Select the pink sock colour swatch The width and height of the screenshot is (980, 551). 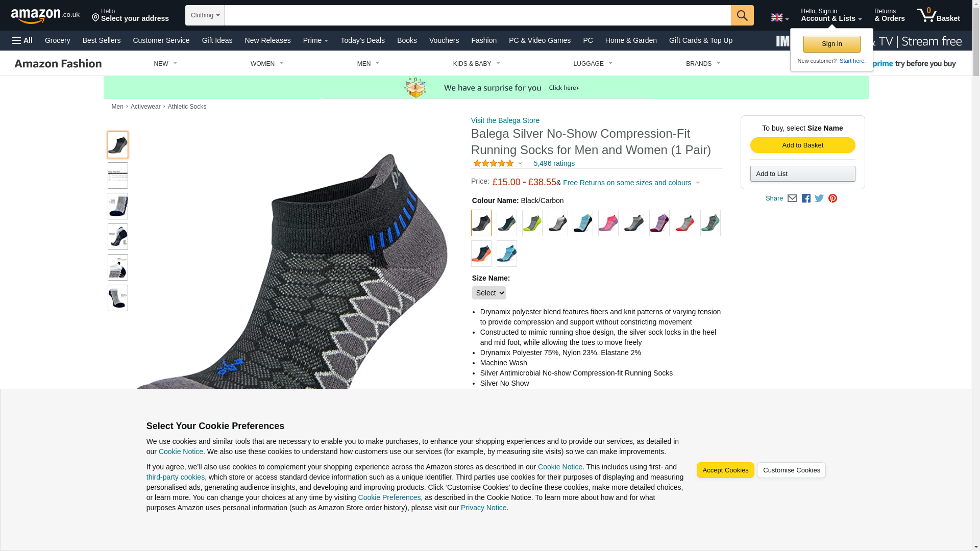click(x=608, y=223)
